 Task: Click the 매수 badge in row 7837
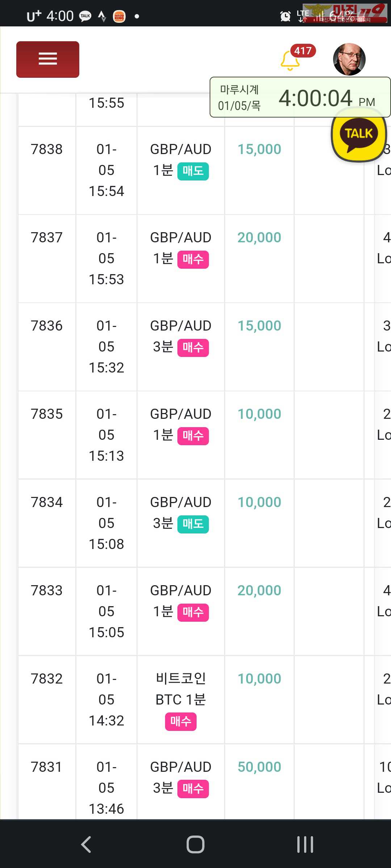(193, 259)
